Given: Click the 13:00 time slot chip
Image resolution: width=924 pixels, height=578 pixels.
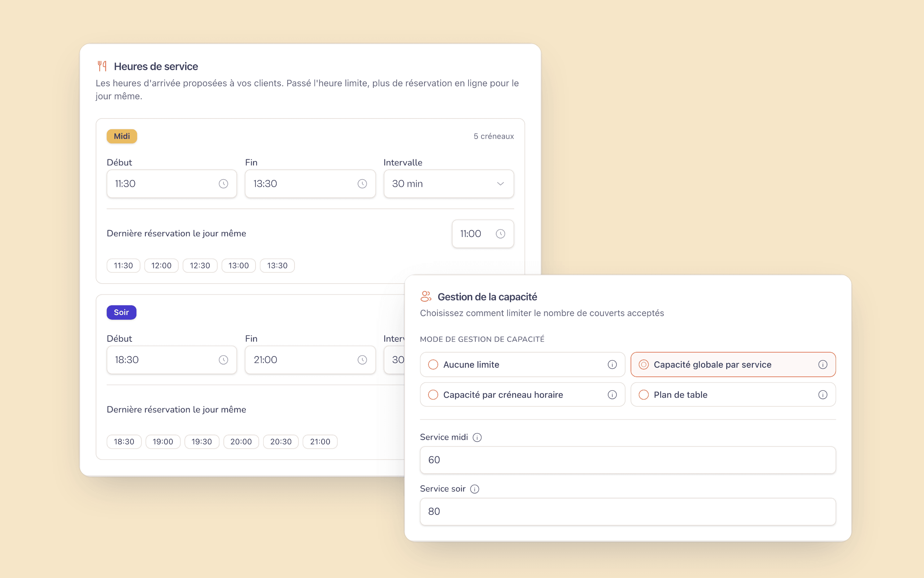Looking at the screenshot, I should [238, 266].
